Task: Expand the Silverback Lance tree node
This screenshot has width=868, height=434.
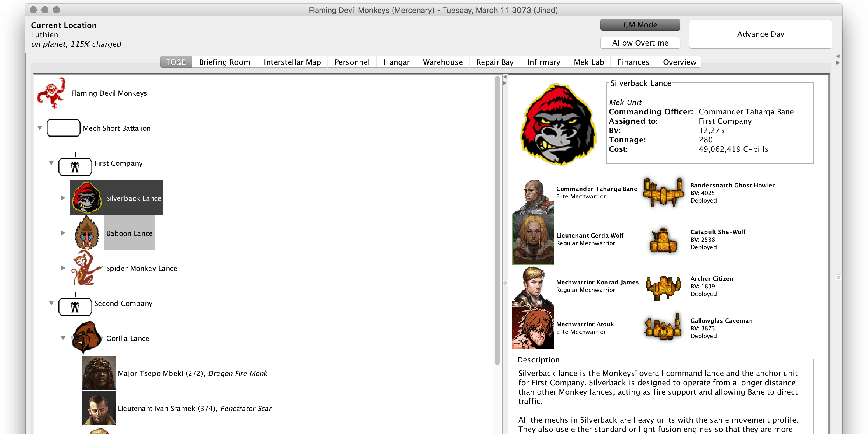Action: (63, 198)
